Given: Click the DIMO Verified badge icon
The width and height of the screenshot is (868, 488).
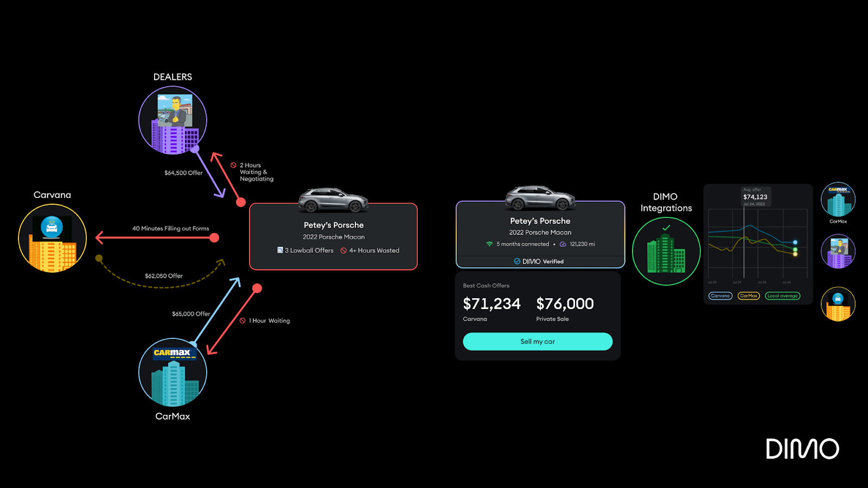Looking at the screenshot, I should 517,261.
